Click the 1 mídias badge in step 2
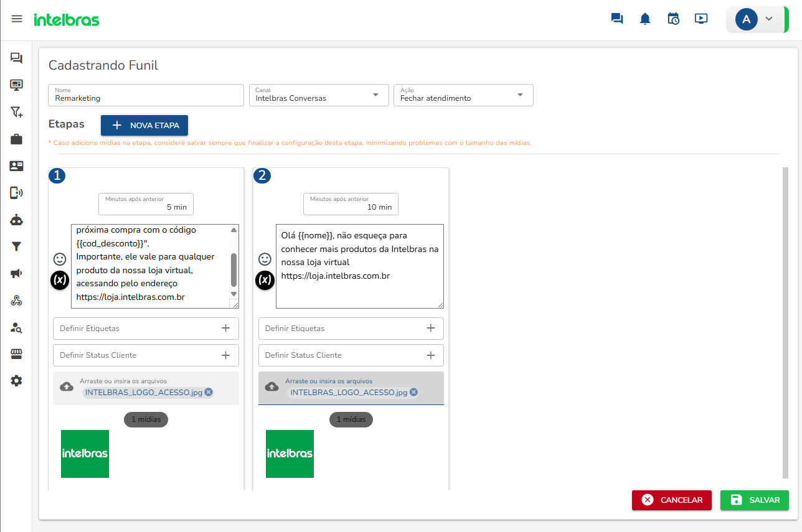 [351, 419]
